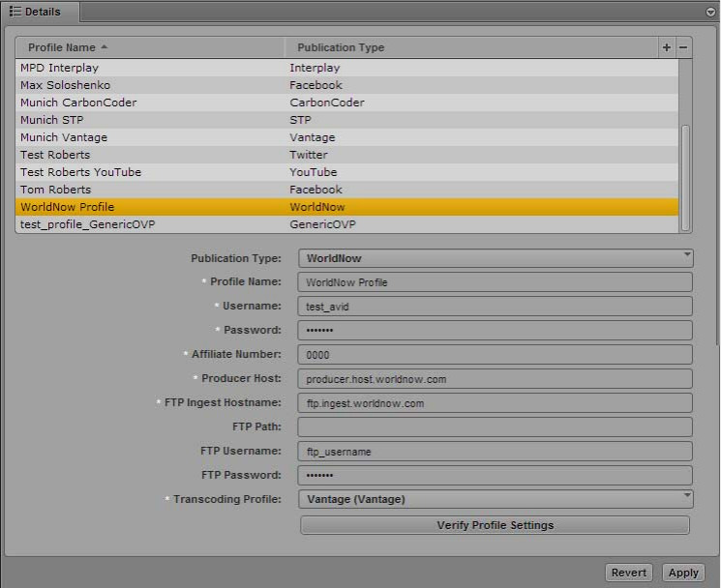Open the Publication Type dropdown

click(x=495, y=258)
